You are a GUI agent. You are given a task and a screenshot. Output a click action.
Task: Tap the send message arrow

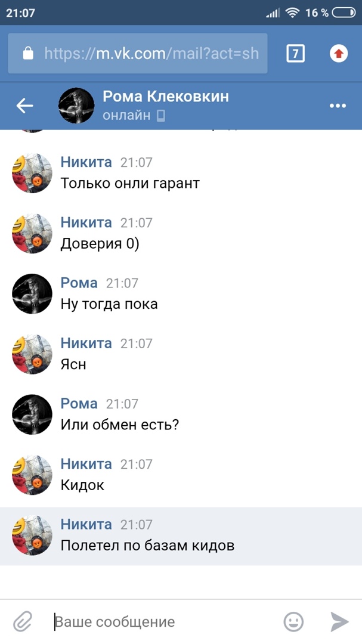pyautogui.click(x=340, y=622)
